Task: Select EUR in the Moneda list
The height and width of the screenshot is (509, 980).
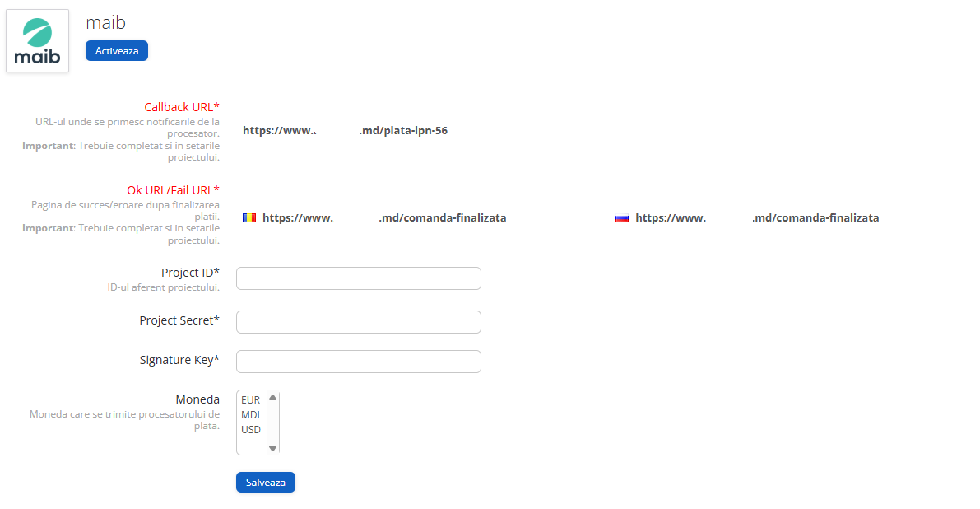Action: click(x=251, y=400)
